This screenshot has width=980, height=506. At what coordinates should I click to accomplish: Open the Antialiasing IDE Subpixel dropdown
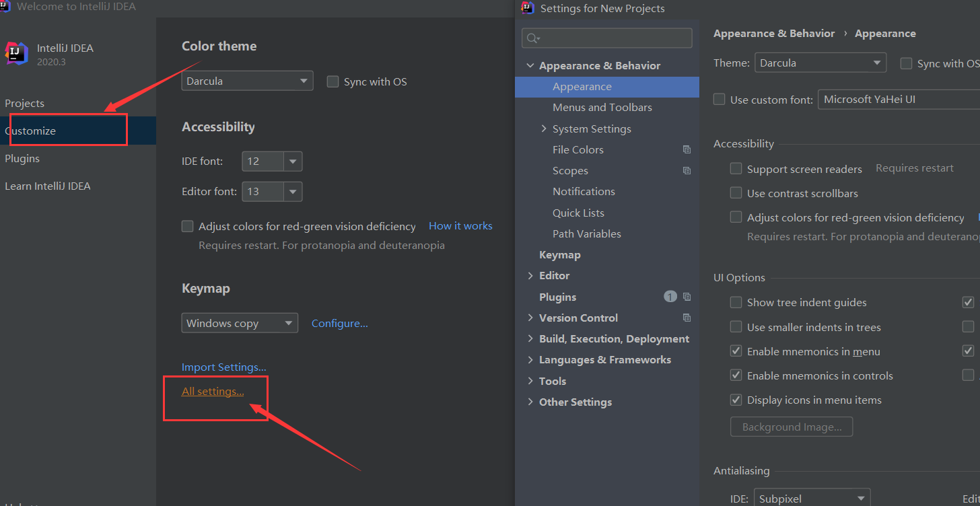[x=812, y=498]
